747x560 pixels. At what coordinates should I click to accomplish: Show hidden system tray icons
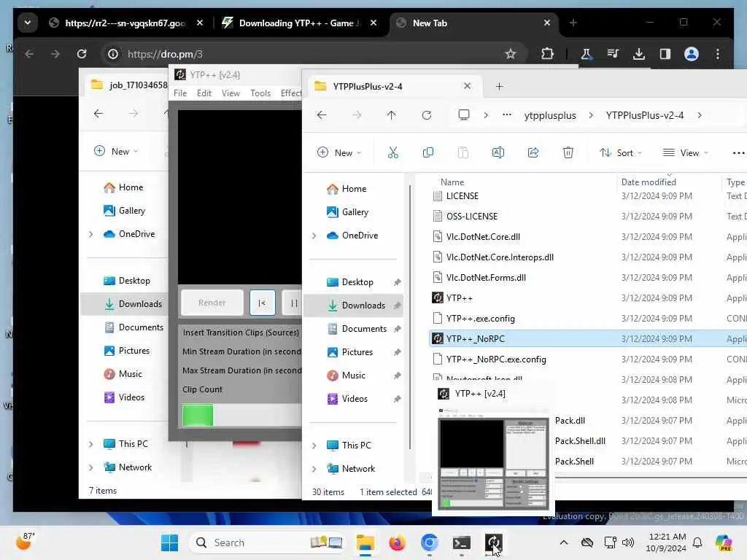coord(564,542)
